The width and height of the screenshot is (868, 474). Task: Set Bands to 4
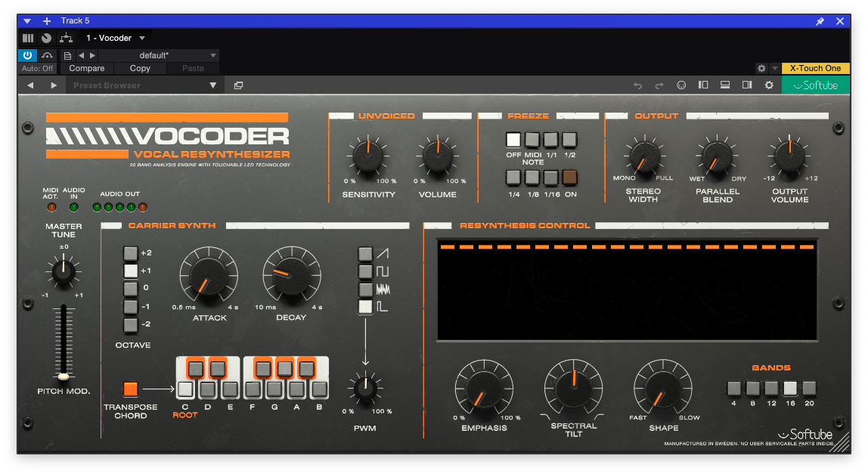pyautogui.click(x=733, y=388)
